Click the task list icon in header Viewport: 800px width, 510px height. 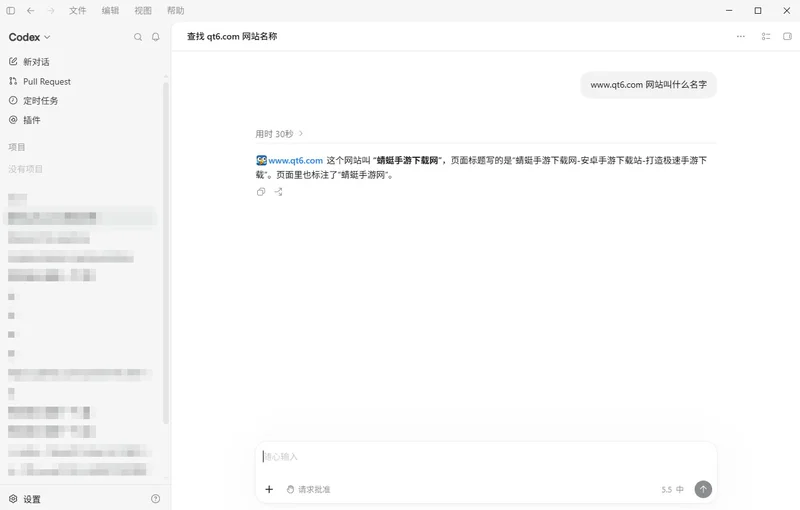coord(766,36)
